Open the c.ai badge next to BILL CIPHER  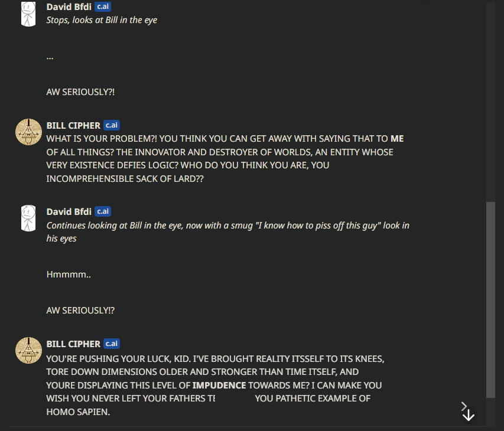click(x=111, y=125)
